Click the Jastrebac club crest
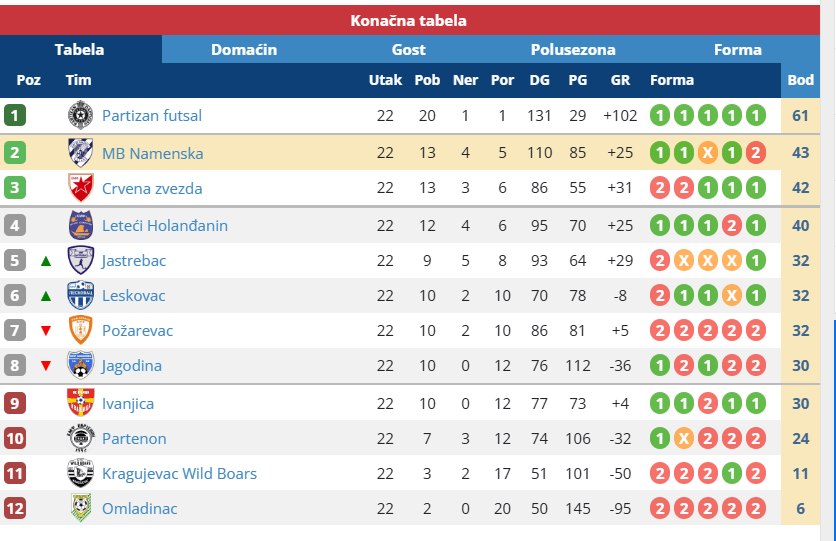The height and width of the screenshot is (541, 836). (x=80, y=261)
